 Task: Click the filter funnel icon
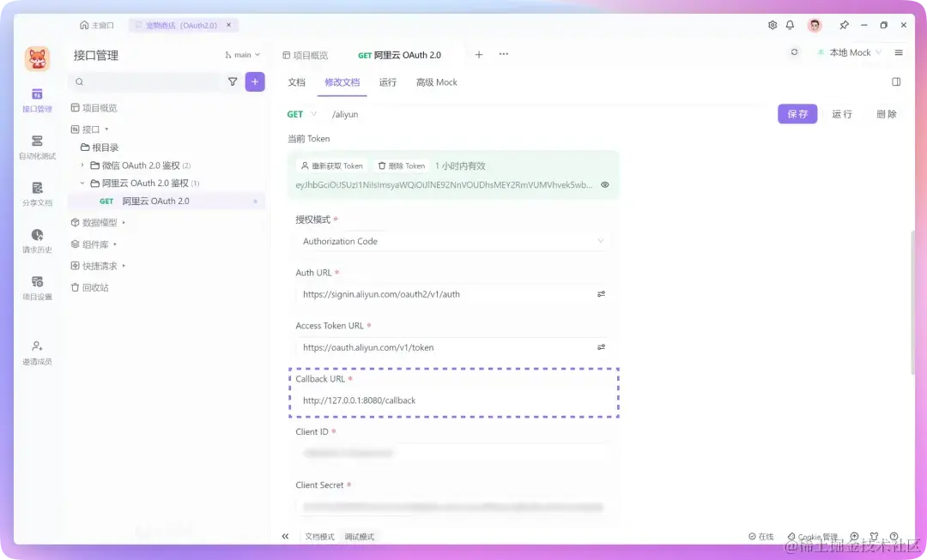pos(233,81)
